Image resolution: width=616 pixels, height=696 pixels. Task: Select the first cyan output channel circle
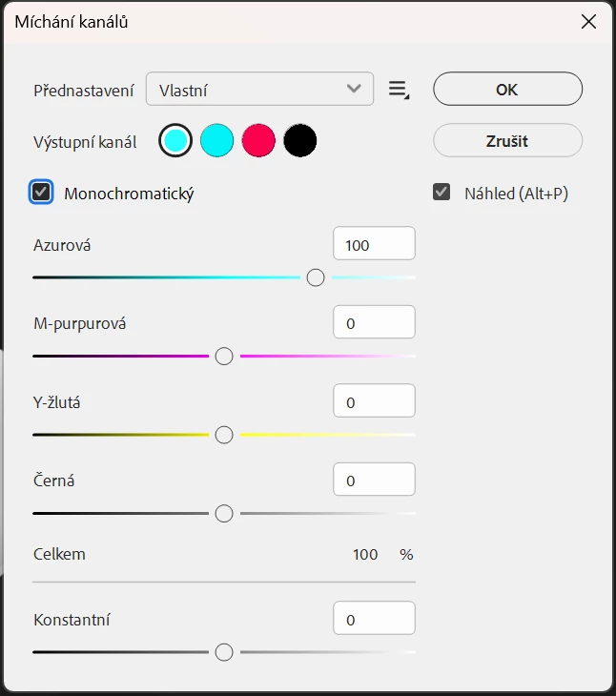(x=175, y=141)
